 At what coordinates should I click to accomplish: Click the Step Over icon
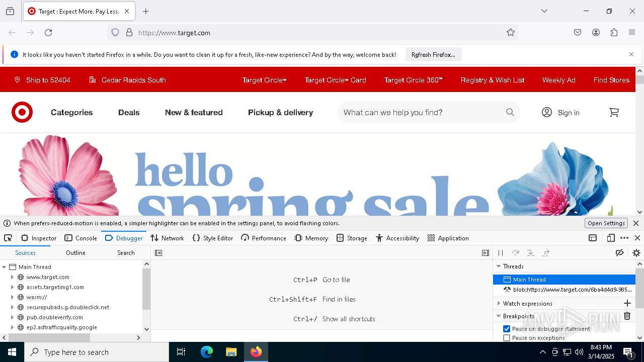(516, 253)
